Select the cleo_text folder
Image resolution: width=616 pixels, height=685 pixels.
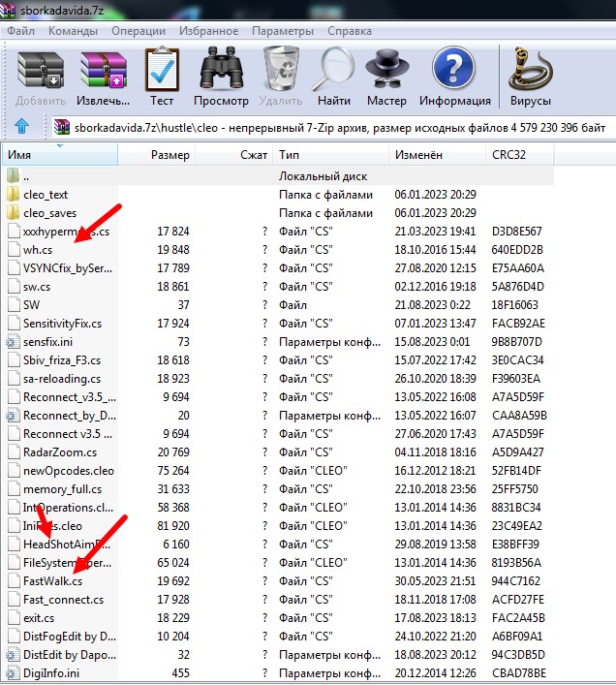click(46, 195)
